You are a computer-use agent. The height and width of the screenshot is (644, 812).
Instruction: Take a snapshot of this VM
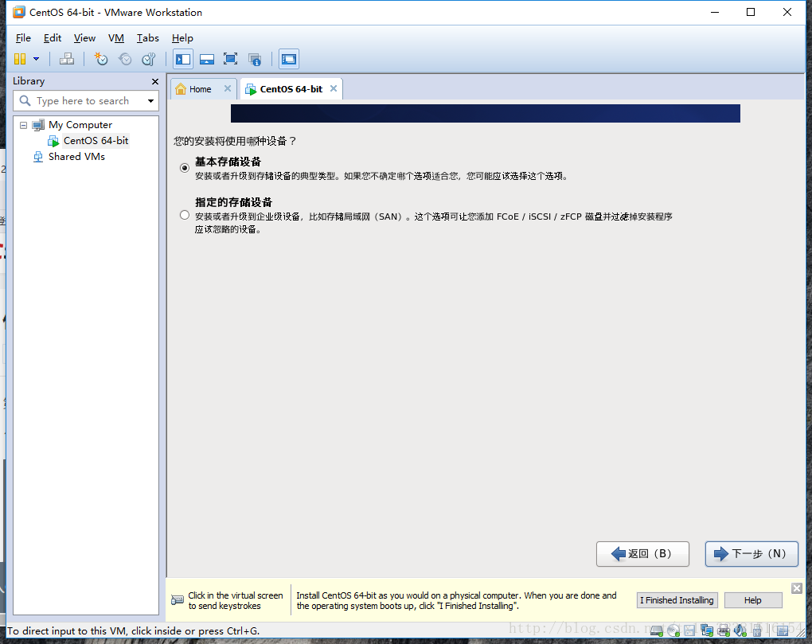tap(100, 59)
